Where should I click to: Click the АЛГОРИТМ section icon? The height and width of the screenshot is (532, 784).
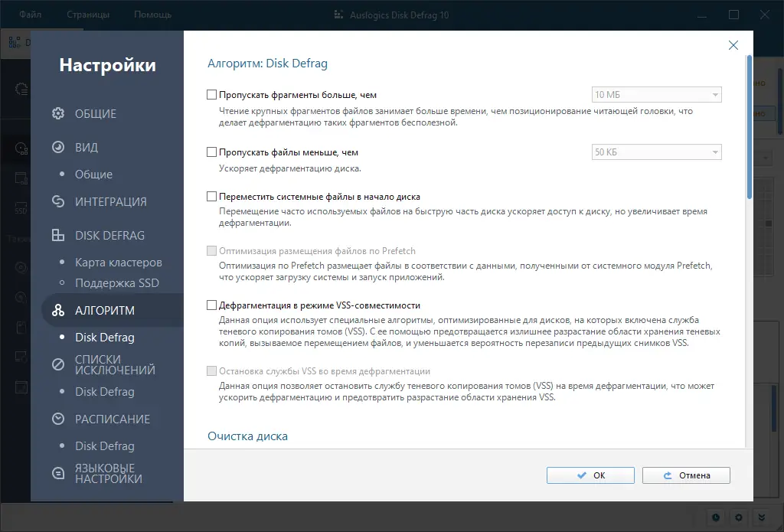tap(58, 310)
